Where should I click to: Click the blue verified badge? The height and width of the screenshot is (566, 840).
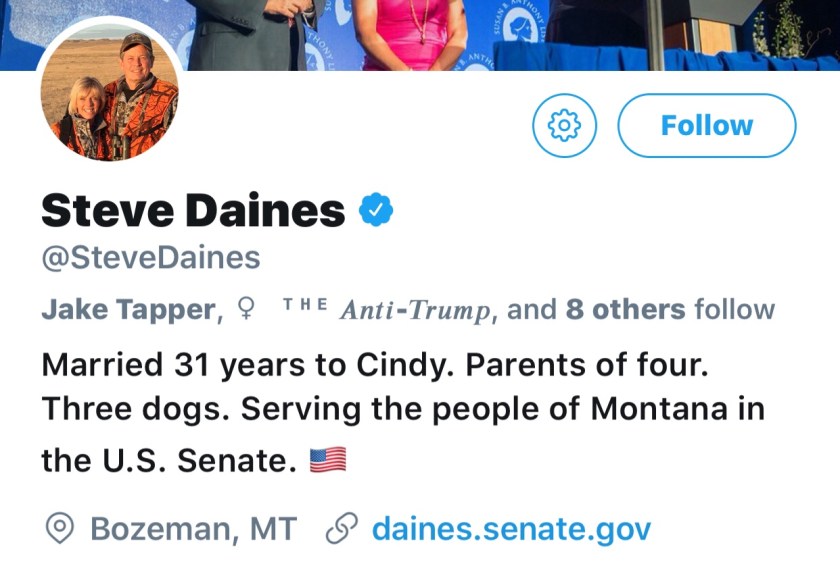(376, 210)
